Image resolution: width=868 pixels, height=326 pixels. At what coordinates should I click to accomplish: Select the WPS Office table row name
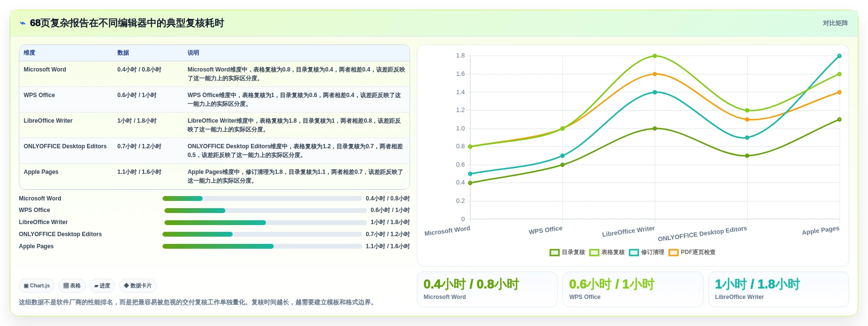pos(39,95)
